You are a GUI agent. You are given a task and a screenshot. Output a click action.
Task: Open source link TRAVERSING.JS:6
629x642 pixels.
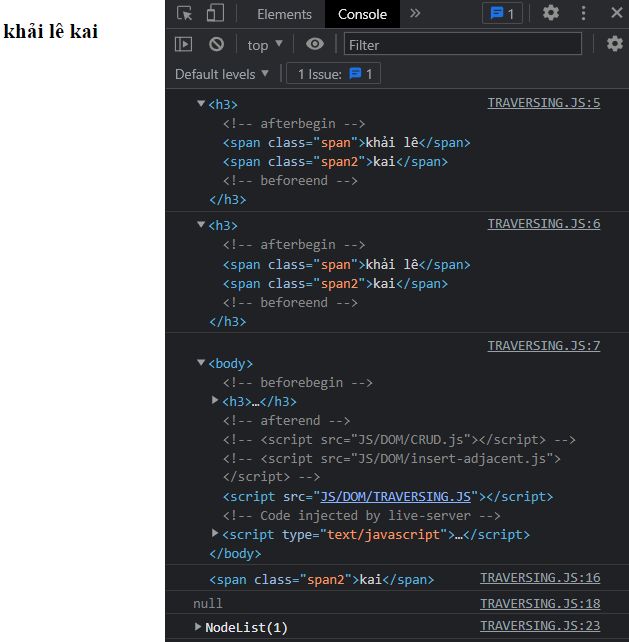click(544, 224)
